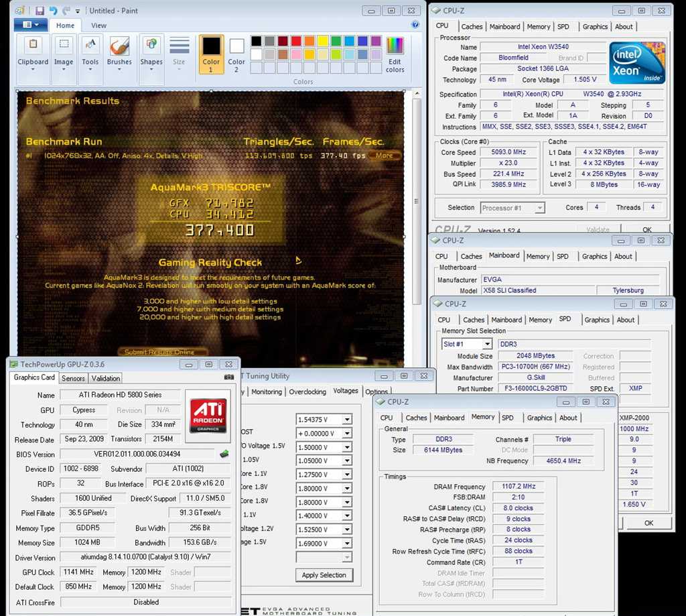Click the Intel Xeon inside logo in CPU-Z
The height and width of the screenshot is (616, 686).
(637, 63)
